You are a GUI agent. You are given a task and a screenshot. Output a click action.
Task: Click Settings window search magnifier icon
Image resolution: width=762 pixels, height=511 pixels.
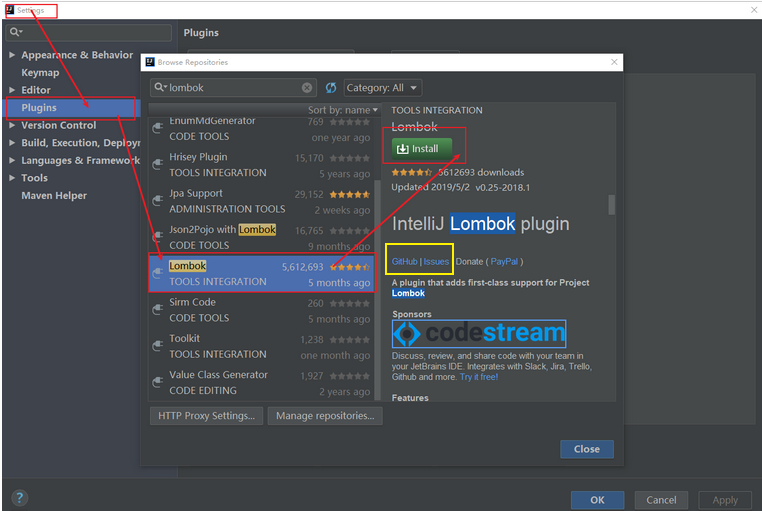coord(16,32)
